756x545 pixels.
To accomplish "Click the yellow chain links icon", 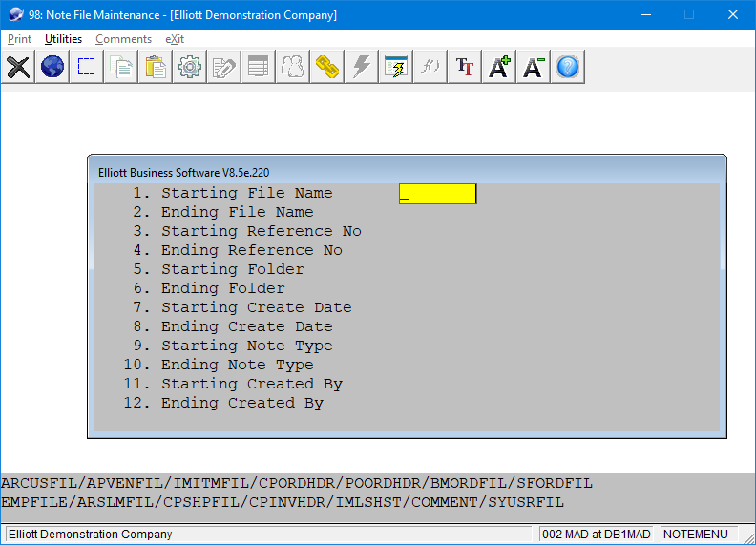I will click(327, 67).
